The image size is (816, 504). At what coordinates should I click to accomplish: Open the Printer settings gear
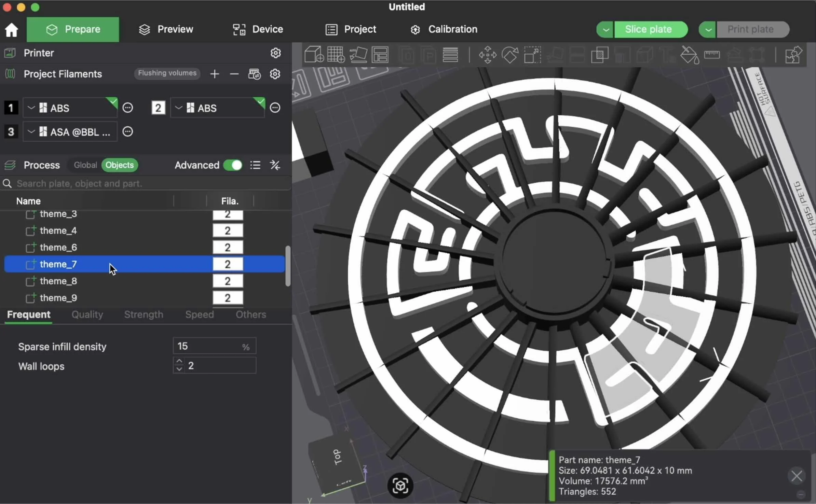coord(275,53)
